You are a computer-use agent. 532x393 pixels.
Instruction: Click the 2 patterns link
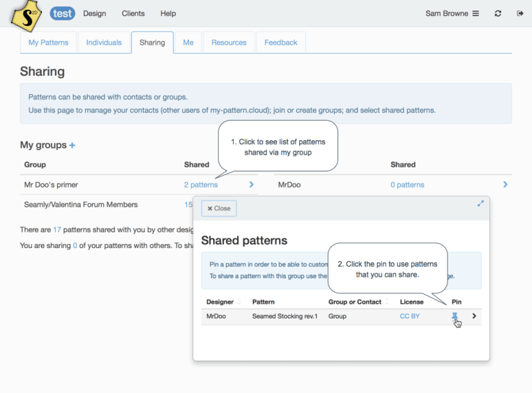pyautogui.click(x=201, y=185)
